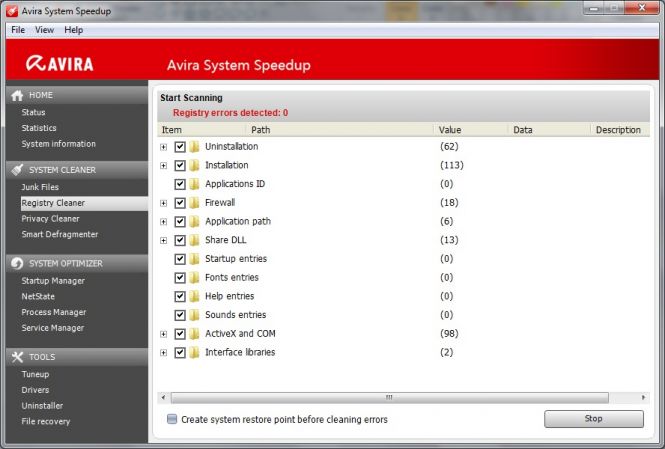The image size is (665, 449).
Task: Click the Description column header
Action: [620, 130]
